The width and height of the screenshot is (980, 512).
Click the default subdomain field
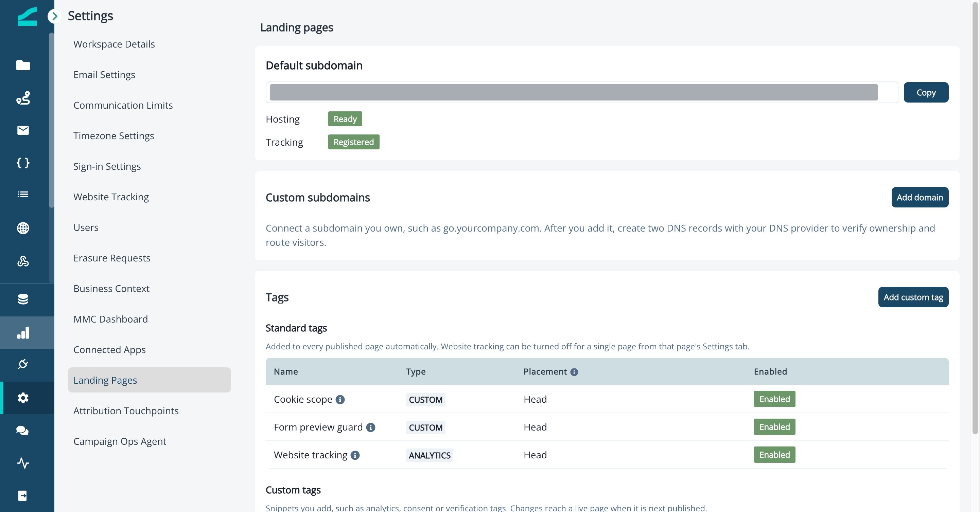pyautogui.click(x=582, y=92)
